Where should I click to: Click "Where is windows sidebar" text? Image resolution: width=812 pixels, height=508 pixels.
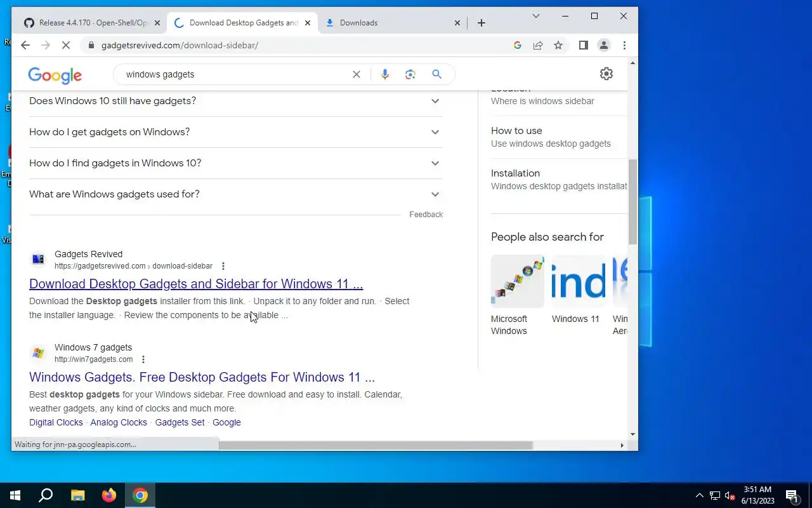pyautogui.click(x=542, y=101)
